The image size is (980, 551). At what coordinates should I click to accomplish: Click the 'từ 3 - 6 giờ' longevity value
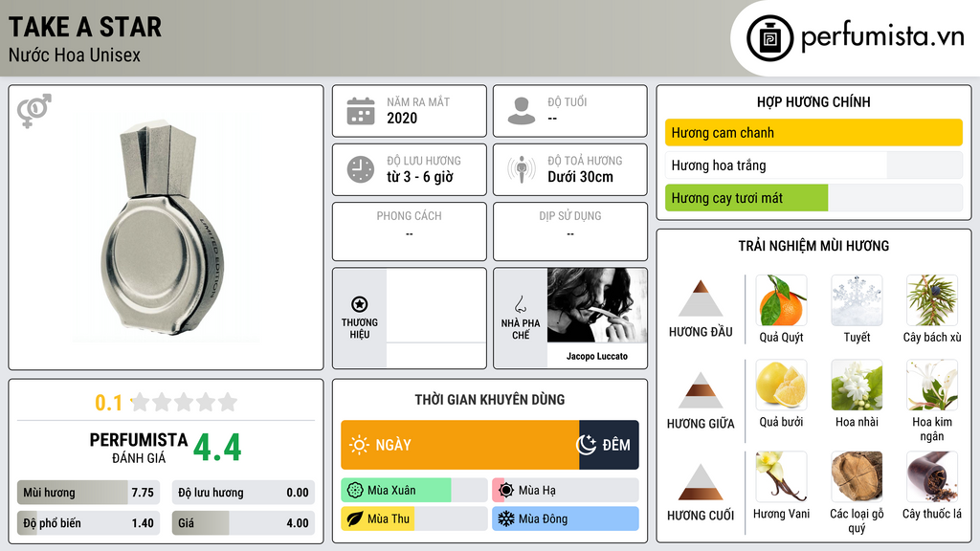tap(420, 177)
